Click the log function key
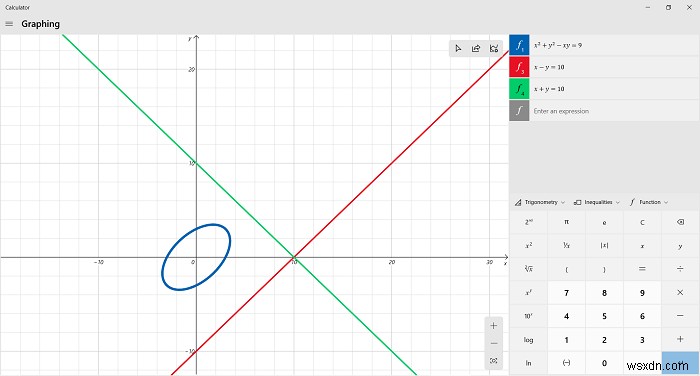This screenshot has height=376, width=700. pos(529,340)
